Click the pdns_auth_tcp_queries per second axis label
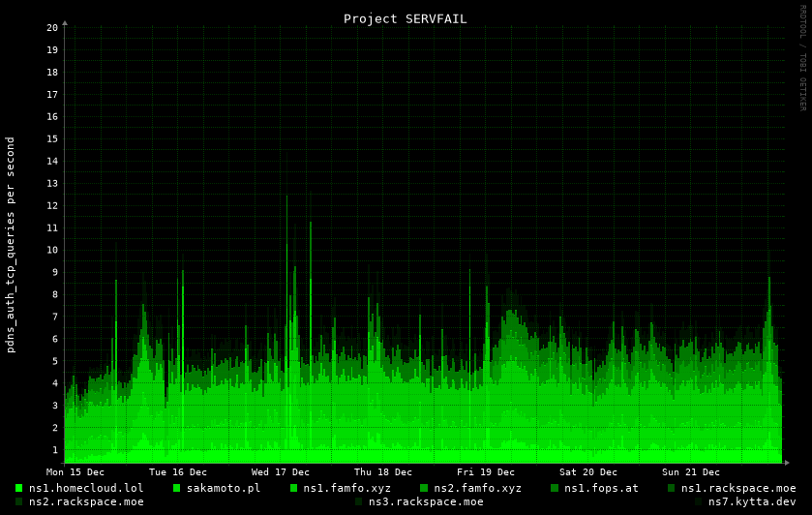The height and width of the screenshot is (515, 812). click(11, 244)
